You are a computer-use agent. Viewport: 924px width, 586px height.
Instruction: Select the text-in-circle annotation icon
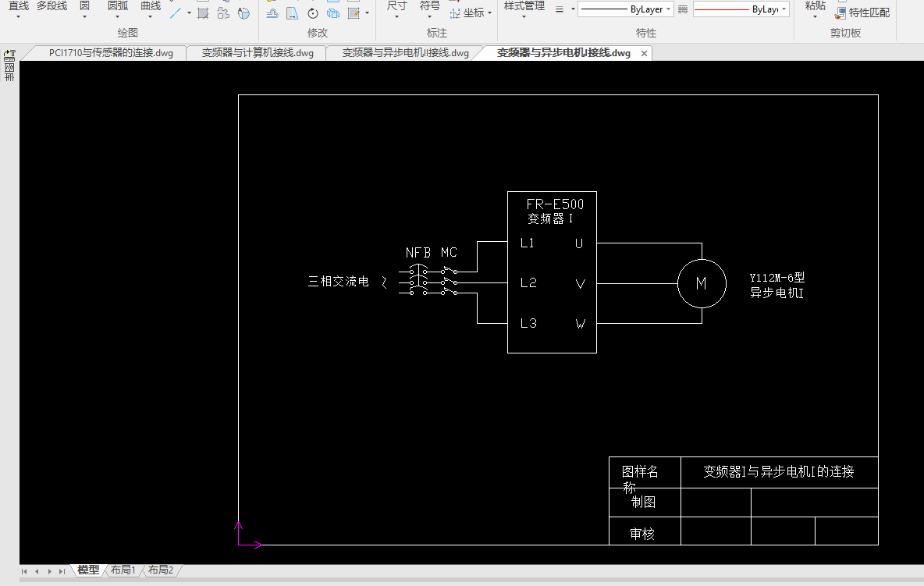point(243,13)
